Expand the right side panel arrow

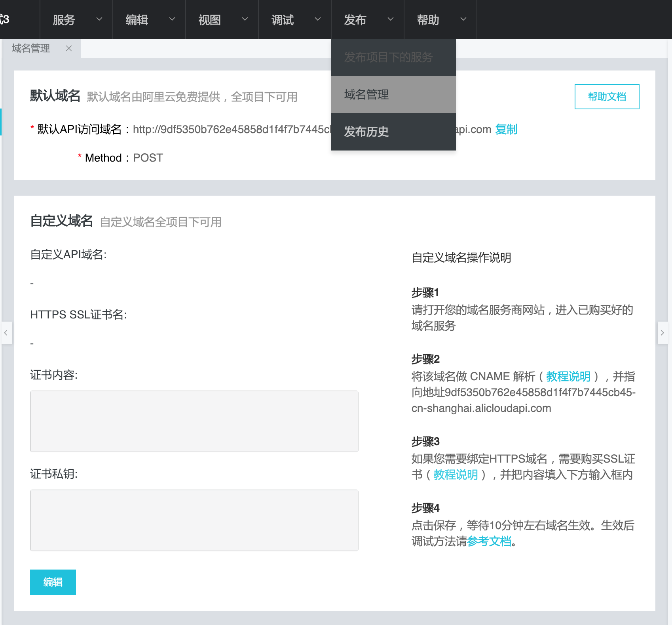coord(663,333)
